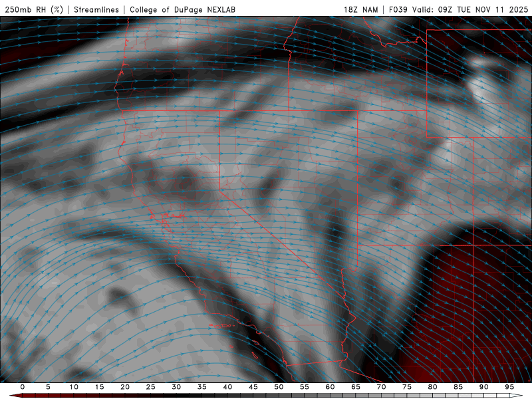The width and height of the screenshot is (532, 399).
Task: Click the colorbar label '30'
Action: (176, 387)
